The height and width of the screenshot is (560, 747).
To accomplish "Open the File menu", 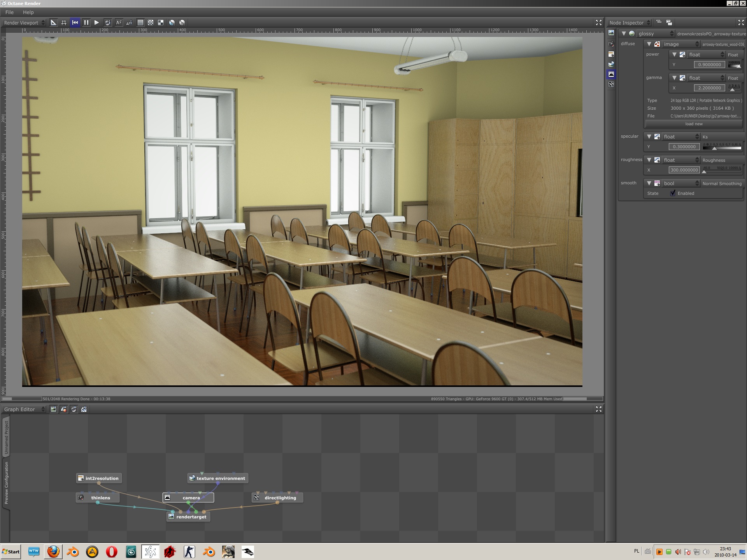I will coord(9,12).
